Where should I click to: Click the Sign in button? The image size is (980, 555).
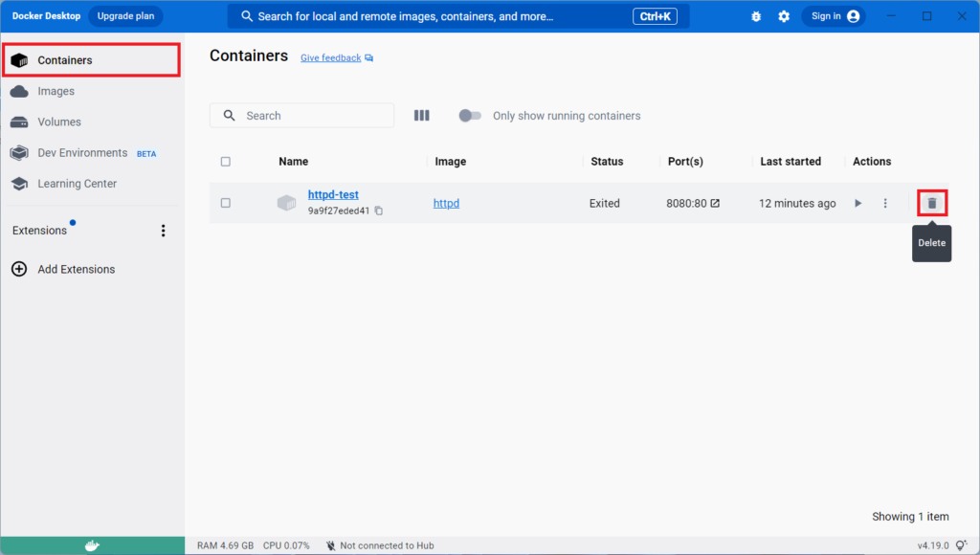point(834,16)
